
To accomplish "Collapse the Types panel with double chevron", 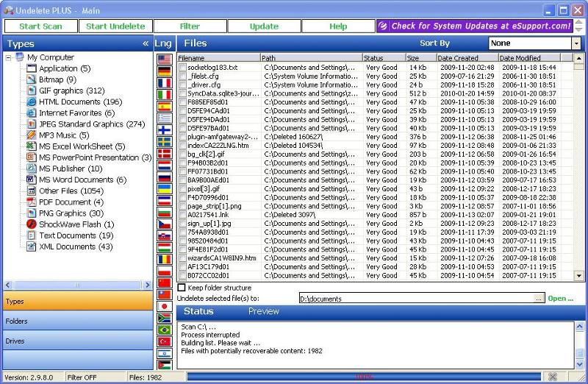I will pos(146,43).
